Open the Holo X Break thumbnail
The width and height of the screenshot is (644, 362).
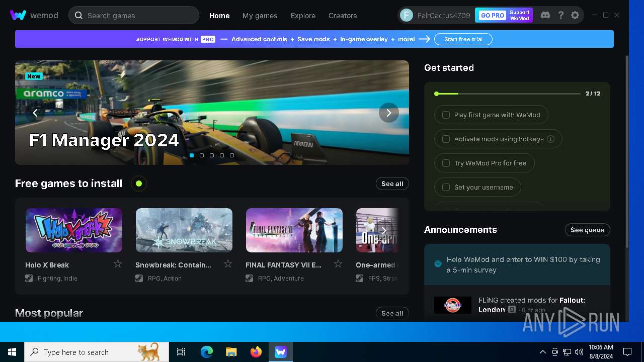pos(74,230)
